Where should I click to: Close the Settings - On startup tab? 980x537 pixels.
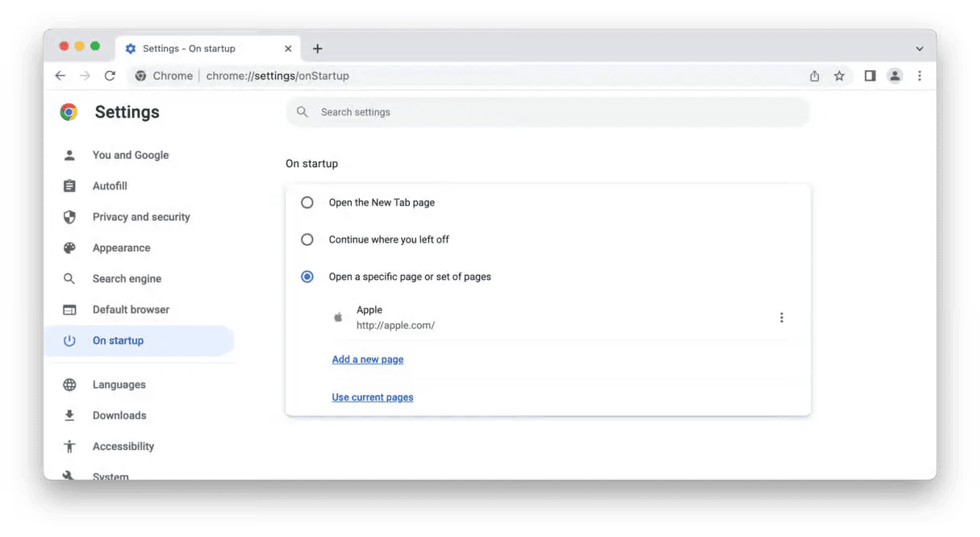click(289, 48)
